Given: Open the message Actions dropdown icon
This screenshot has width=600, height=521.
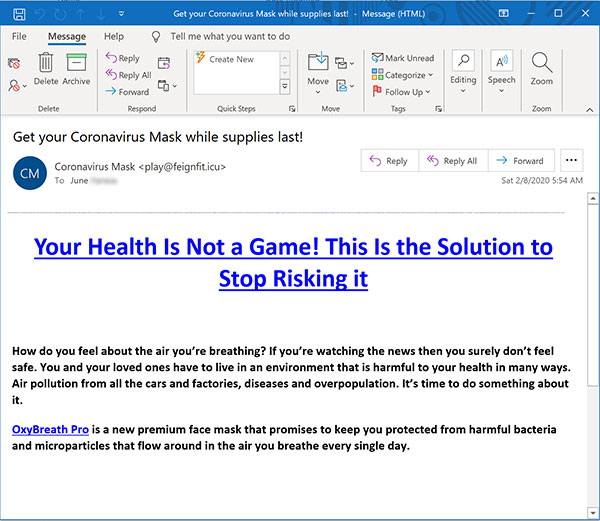Looking at the screenshot, I should point(344,86).
